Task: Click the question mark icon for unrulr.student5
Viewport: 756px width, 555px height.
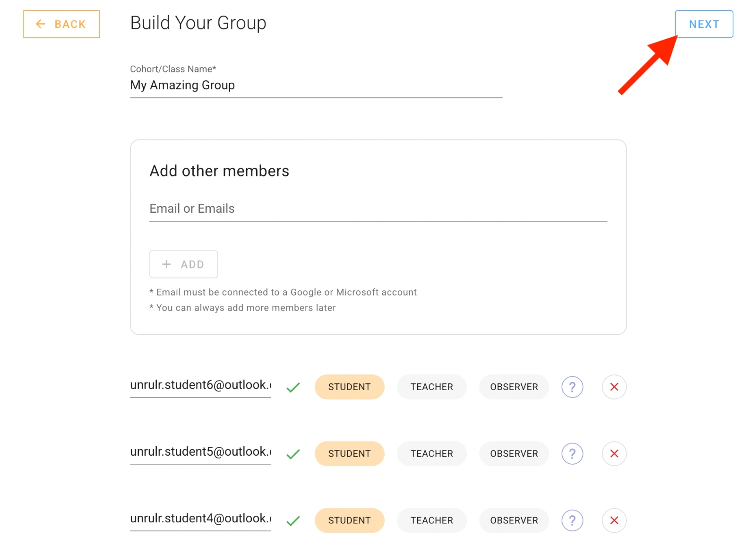Action: 572,453
